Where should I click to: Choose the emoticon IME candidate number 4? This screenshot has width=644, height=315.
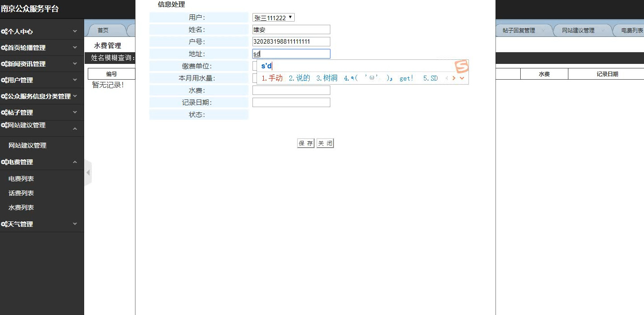click(x=378, y=78)
